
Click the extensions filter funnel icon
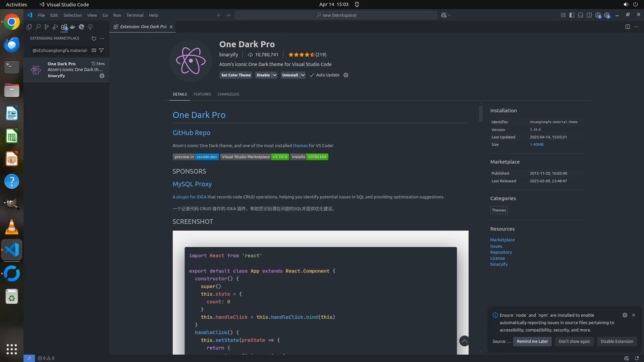[101, 50]
